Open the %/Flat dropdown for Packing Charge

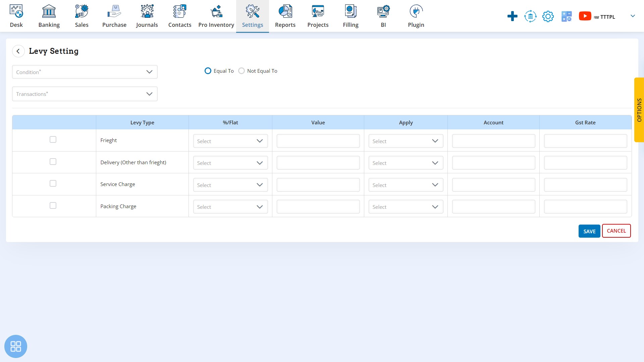pyautogui.click(x=230, y=207)
